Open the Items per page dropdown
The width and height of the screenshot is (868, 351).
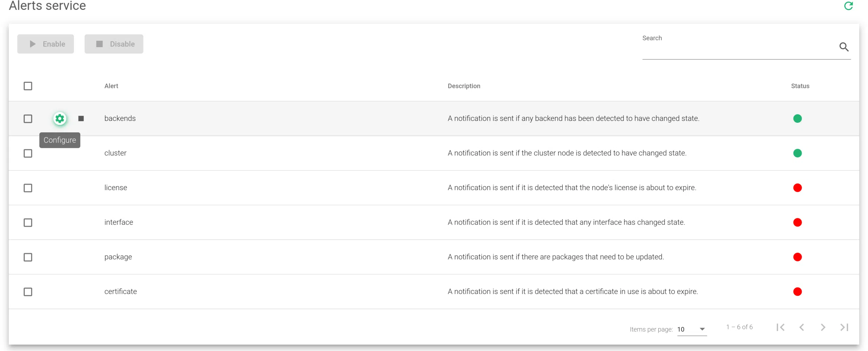coord(692,329)
